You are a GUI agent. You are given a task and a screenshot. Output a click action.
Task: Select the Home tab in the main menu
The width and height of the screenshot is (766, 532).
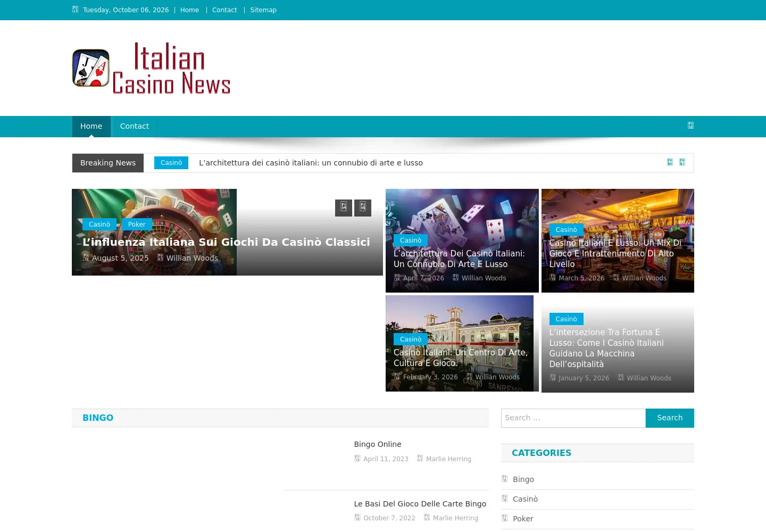91,127
